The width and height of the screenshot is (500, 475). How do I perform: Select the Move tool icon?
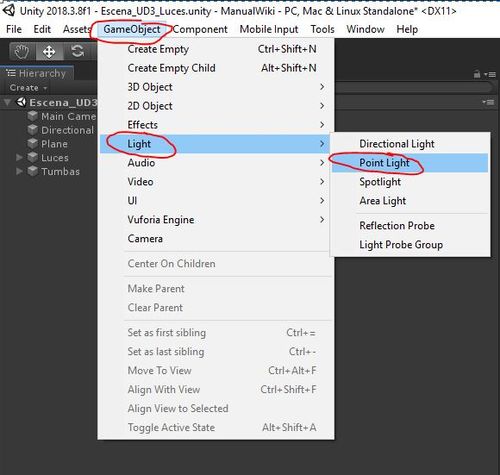[49, 52]
